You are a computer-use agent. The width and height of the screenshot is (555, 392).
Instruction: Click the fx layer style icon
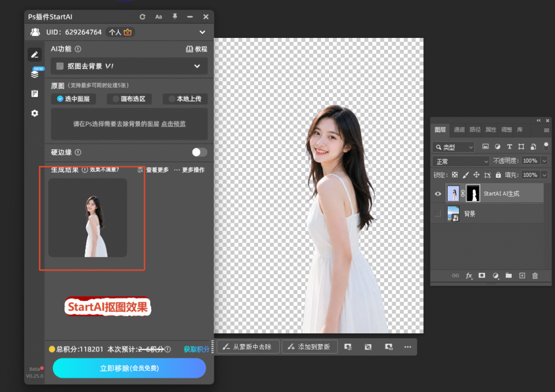[469, 275]
